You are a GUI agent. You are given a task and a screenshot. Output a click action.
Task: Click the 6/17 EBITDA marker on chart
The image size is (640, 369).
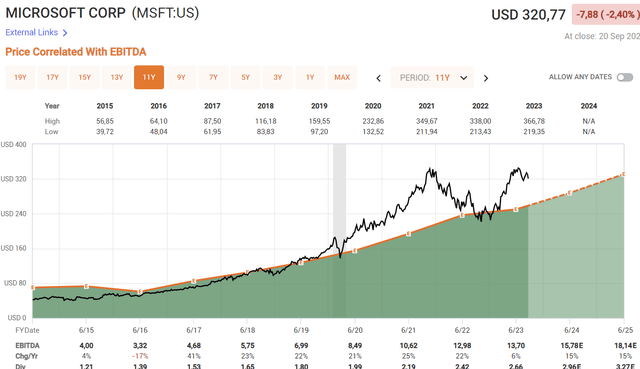193,281
